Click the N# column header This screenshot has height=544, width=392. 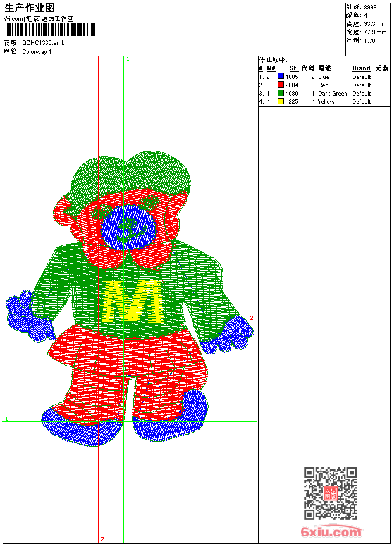[271, 68]
